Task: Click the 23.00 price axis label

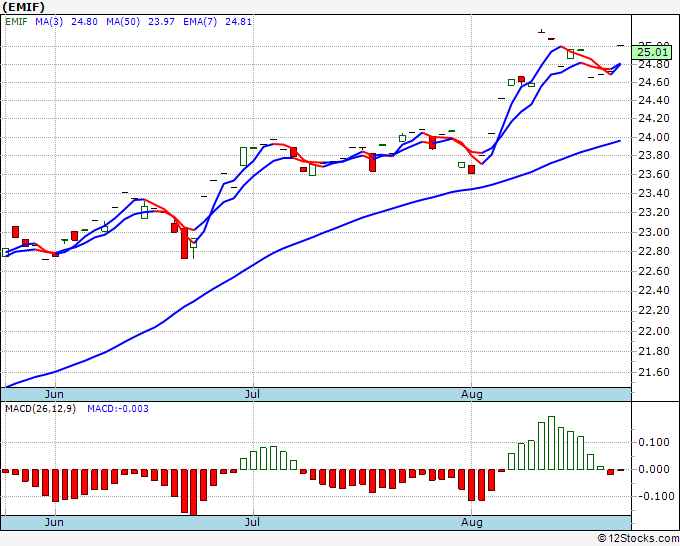Action: [654, 232]
